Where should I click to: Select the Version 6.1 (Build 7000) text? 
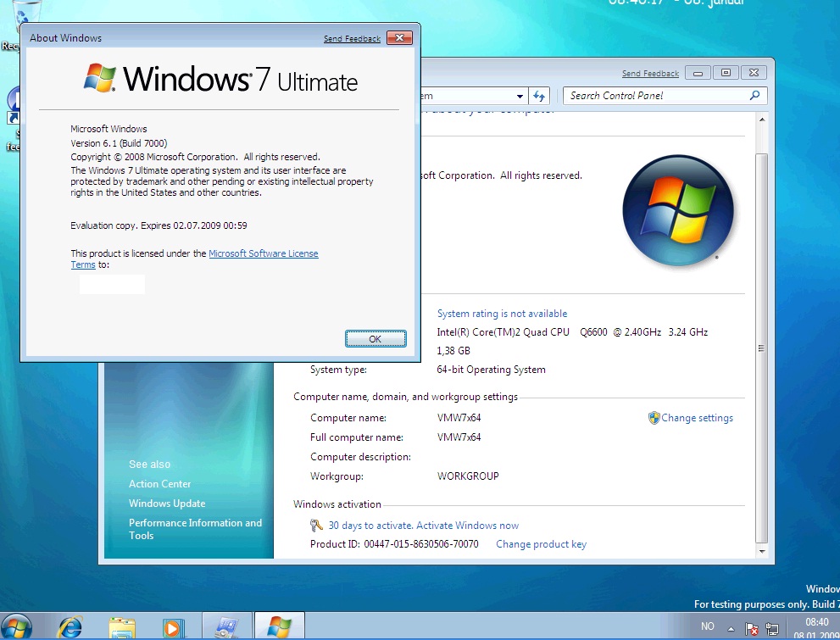pyautogui.click(x=119, y=143)
